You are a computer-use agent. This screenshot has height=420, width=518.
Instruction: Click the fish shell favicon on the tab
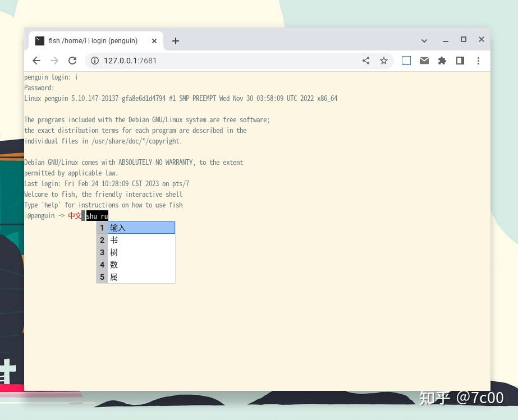[39, 40]
